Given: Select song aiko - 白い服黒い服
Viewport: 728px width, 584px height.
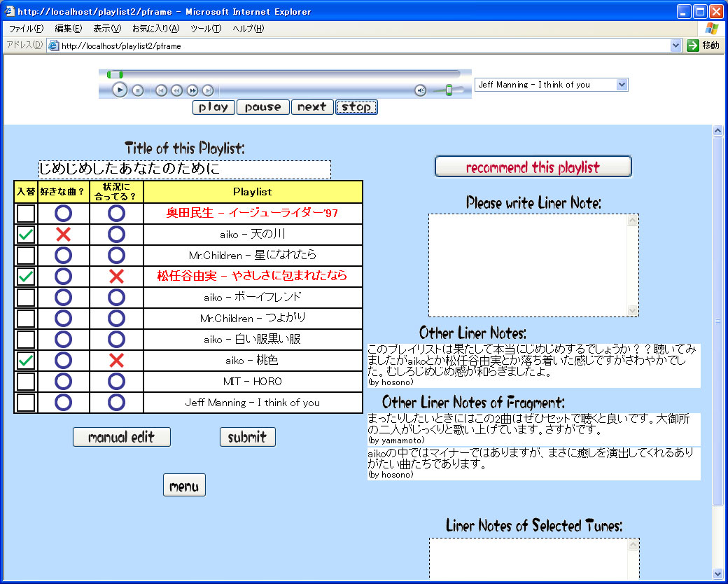Looking at the screenshot, I should [253, 340].
